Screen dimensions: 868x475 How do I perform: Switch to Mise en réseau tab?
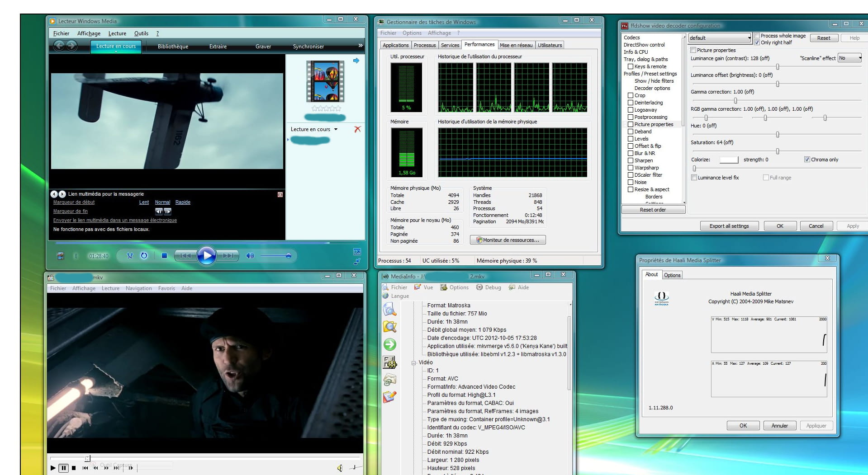point(516,45)
